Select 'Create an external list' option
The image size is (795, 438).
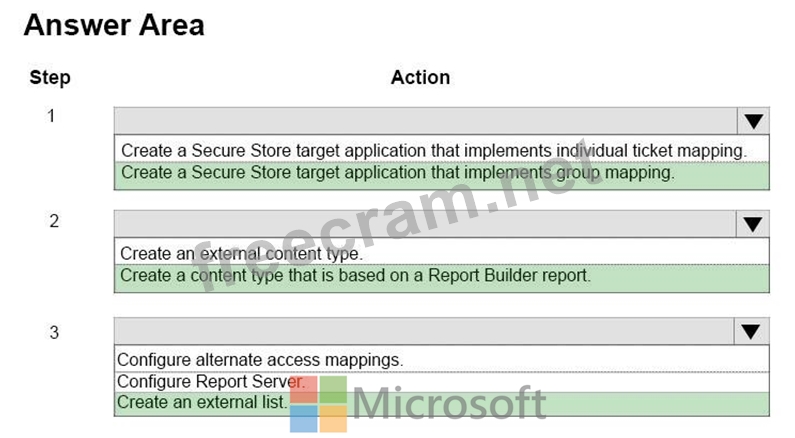point(202,402)
